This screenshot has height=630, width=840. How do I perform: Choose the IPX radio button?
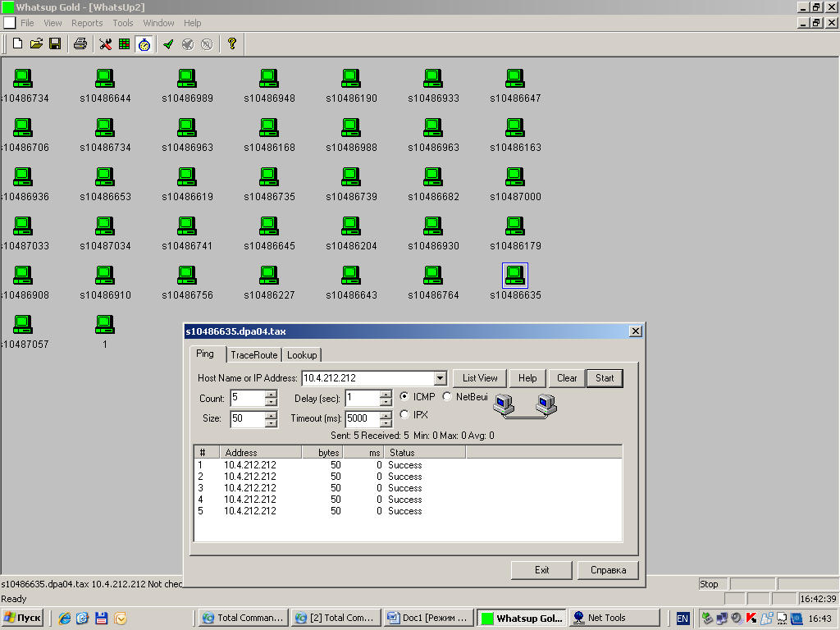click(x=404, y=415)
